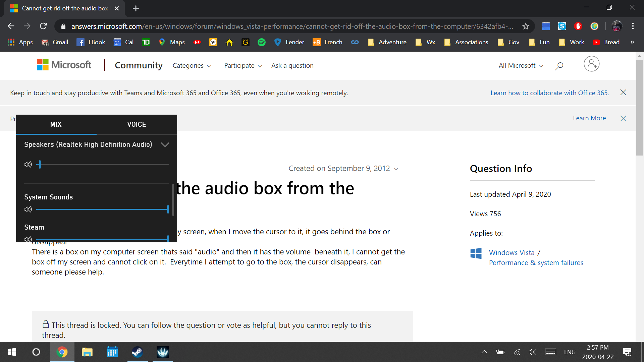
Task: Expand All Microsoft dropdown
Action: [521, 66]
